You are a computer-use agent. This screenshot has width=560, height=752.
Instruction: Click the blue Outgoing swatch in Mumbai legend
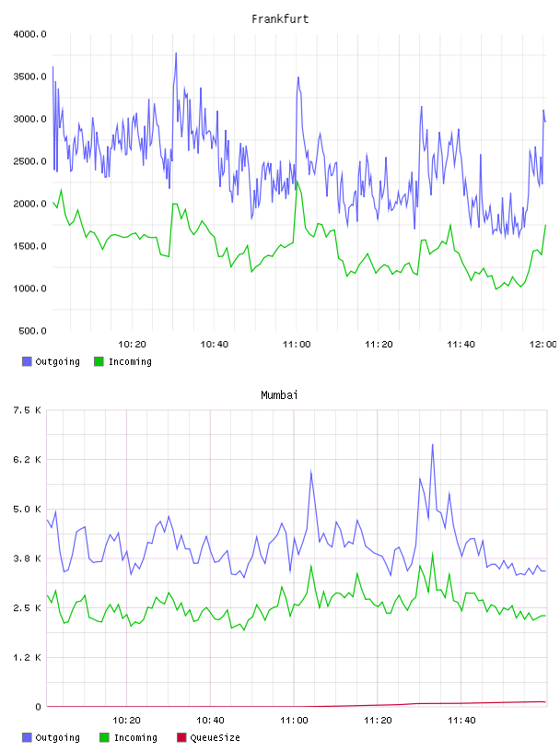tap(27, 737)
